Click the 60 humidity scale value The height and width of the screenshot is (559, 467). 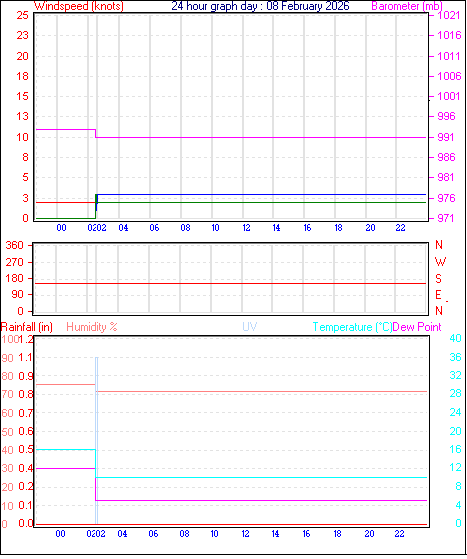coord(7,414)
